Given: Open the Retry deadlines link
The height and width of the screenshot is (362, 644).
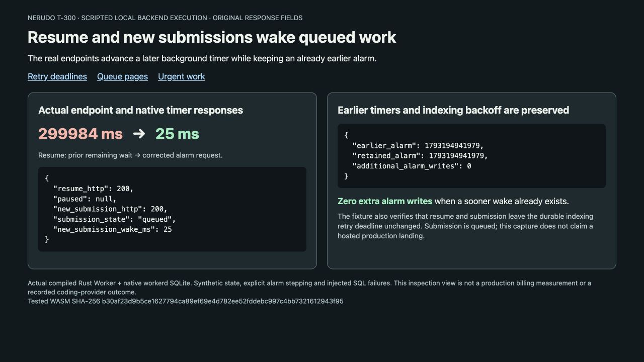Looking at the screenshot, I should point(57,76).
